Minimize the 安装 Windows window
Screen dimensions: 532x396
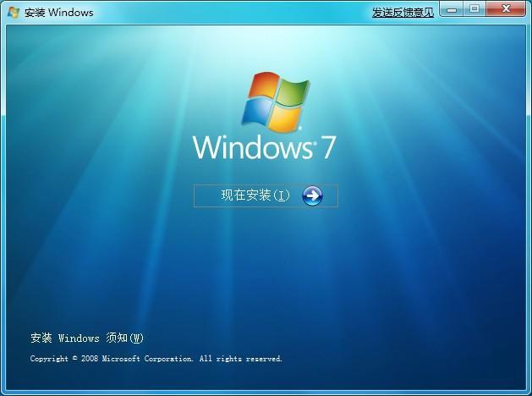(x=452, y=9)
